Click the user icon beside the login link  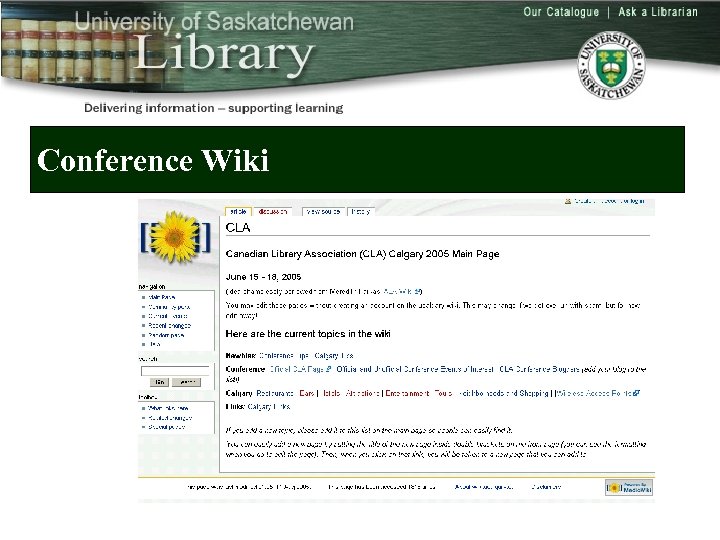pos(568,201)
